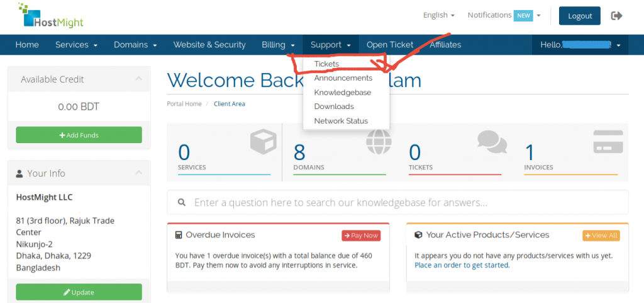This screenshot has width=644, height=303.
Task: Open the English language dropdown
Action: [438, 15]
